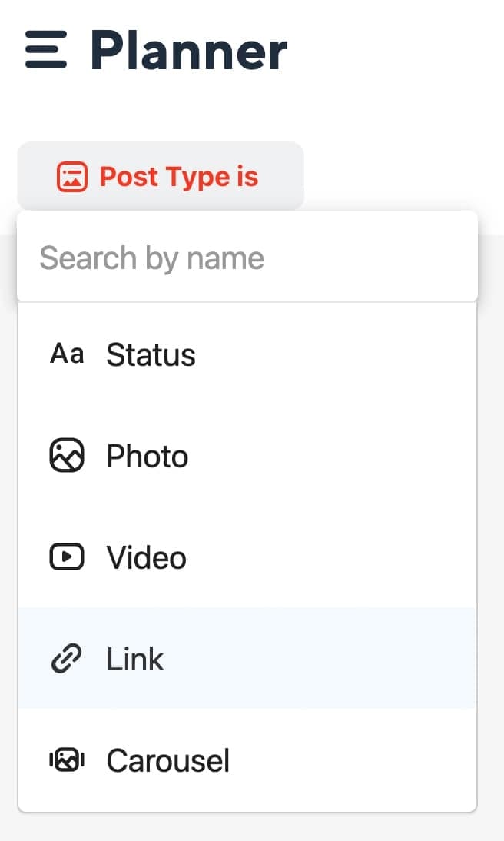Pick the highlighted Link option

pos(247,658)
